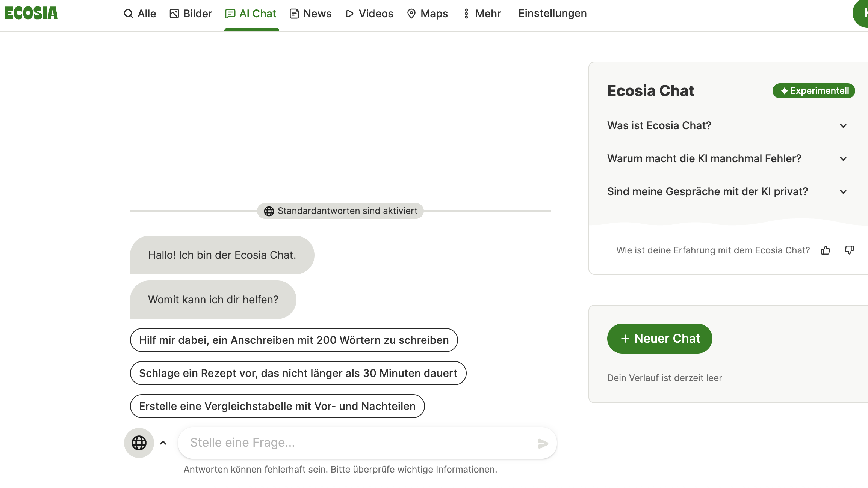Open Einstellungen
This screenshot has height=488, width=868.
552,13
